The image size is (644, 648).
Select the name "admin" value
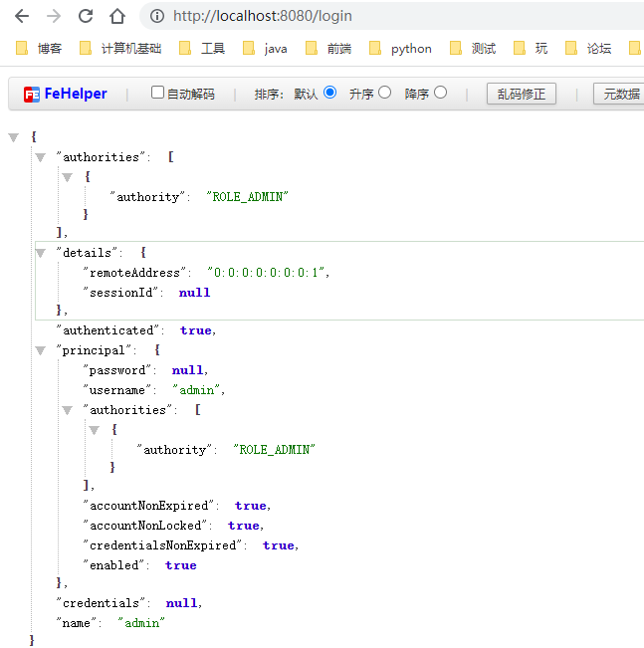tap(141, 623)
